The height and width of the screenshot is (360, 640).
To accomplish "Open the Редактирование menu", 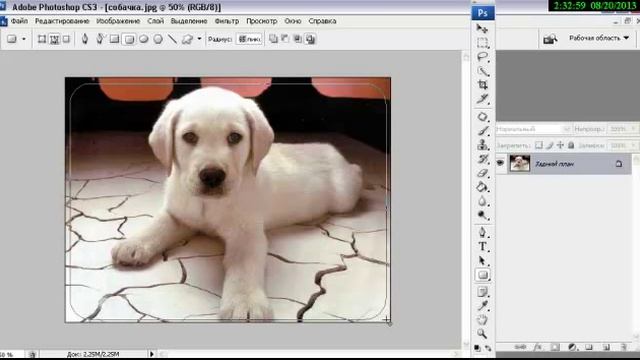I will click(62, 21).
